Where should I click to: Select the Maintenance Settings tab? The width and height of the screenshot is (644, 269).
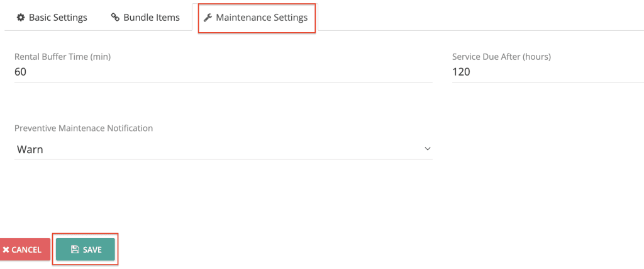256,18
